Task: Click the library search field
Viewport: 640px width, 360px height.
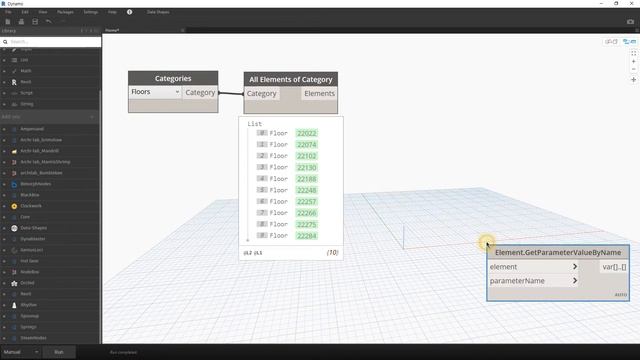Action: point(51,42)
